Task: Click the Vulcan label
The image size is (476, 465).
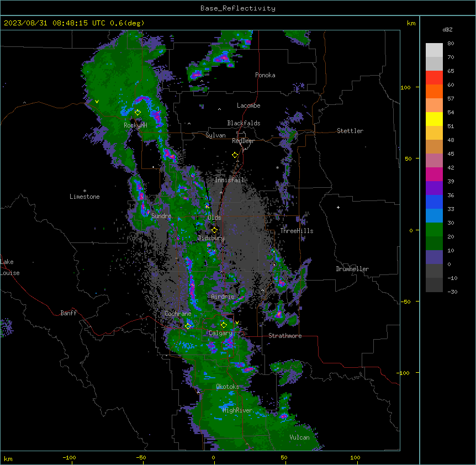Action: point(300,437)
